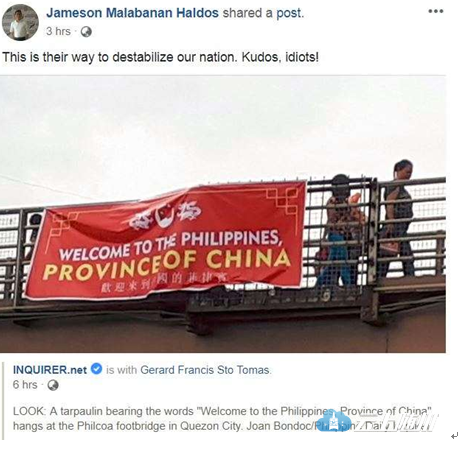
Task: Open the shared "post" link in header
Action: 289,13
